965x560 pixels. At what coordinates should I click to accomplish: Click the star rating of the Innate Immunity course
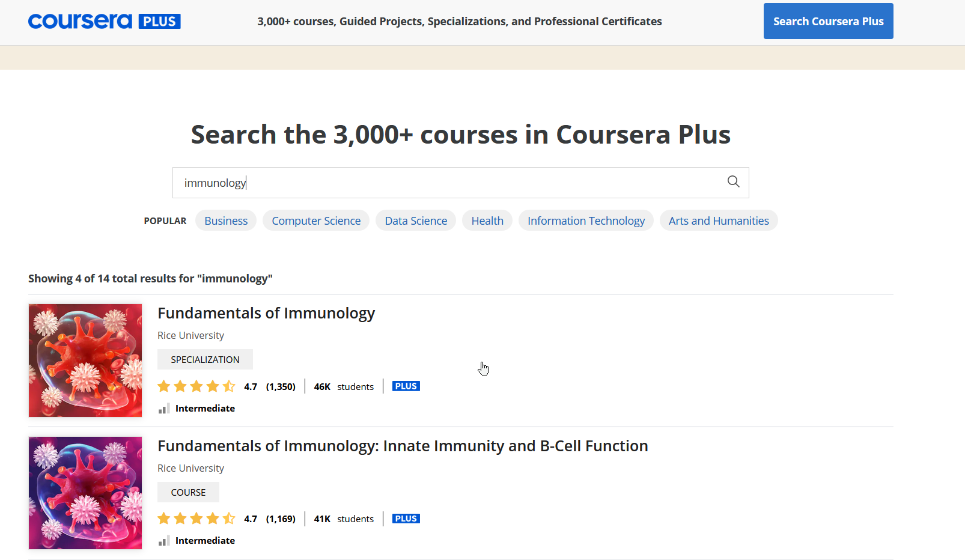196,519
